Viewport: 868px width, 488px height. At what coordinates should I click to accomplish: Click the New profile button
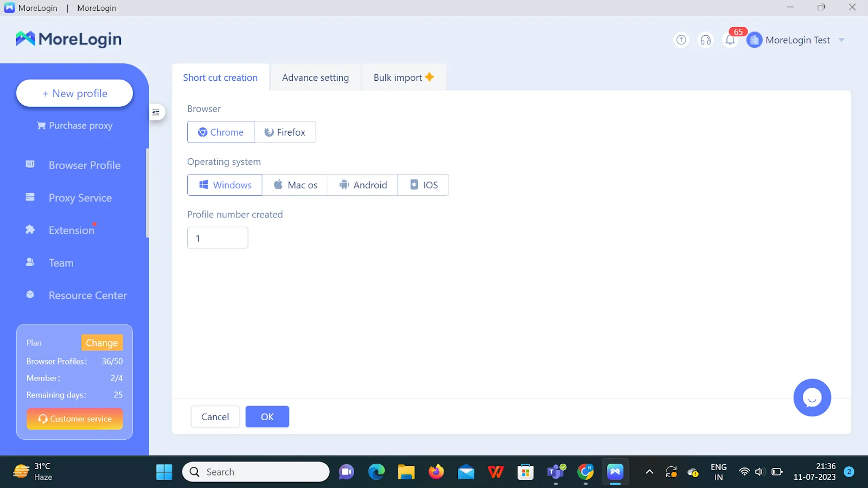(75, 93)
